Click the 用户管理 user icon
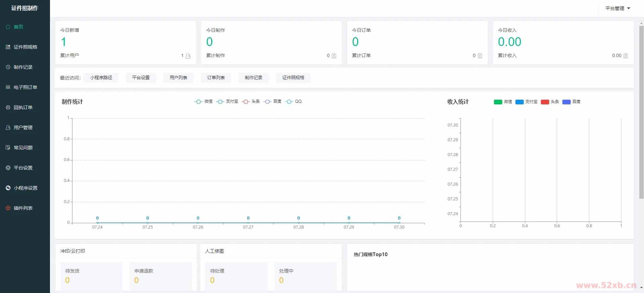644x293 pixels. tap(8, 128)
